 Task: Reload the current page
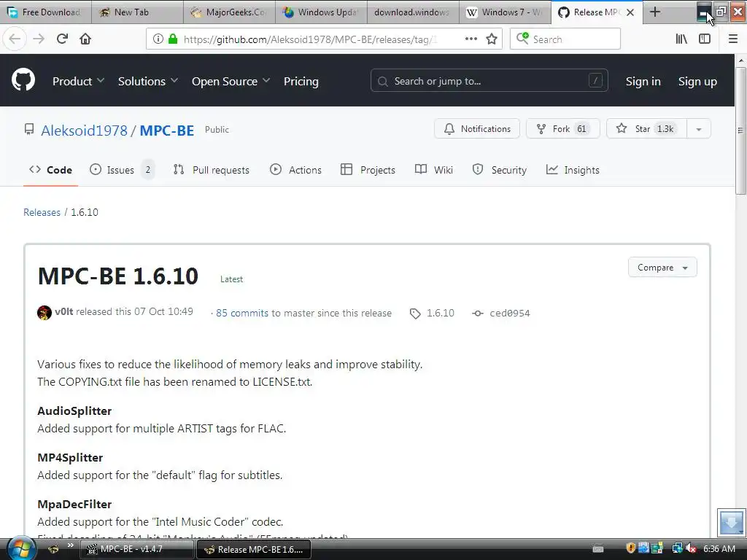point(62,39)
